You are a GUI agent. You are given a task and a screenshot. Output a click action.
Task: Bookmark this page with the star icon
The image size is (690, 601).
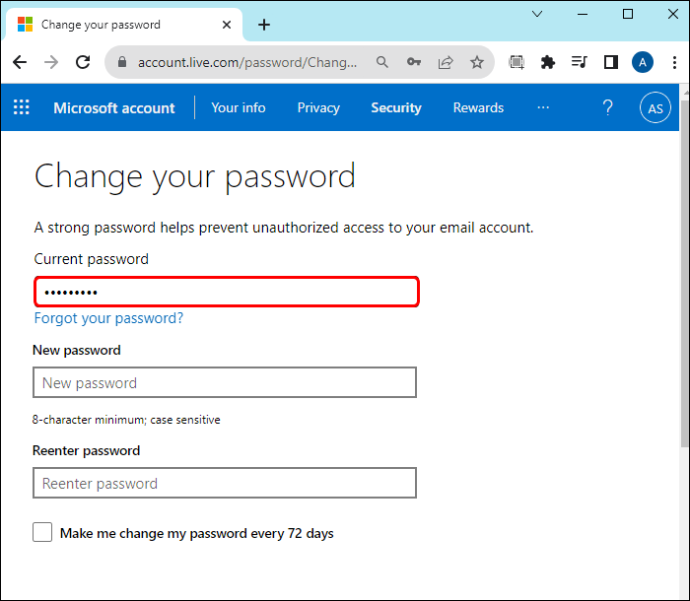point(477,62)
